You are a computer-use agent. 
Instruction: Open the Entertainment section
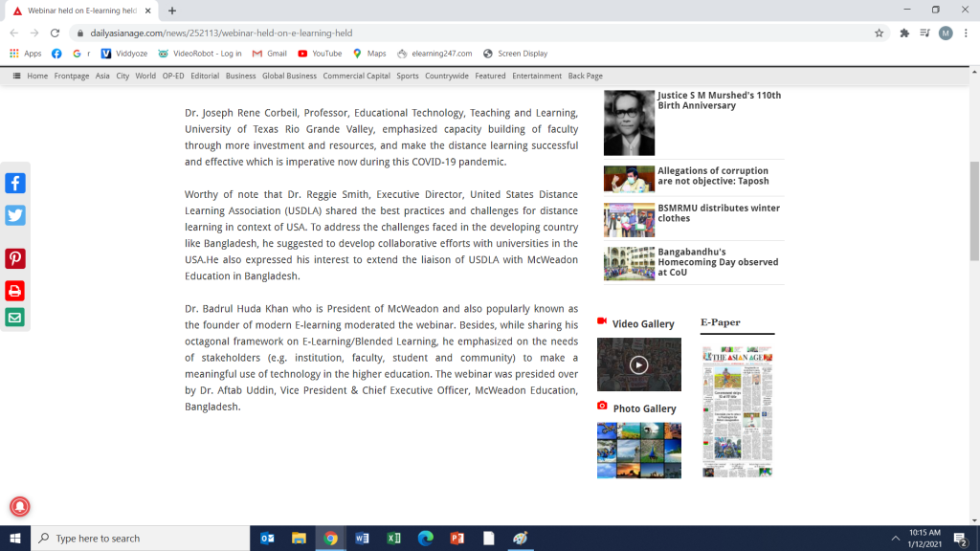tap(537, 76)
